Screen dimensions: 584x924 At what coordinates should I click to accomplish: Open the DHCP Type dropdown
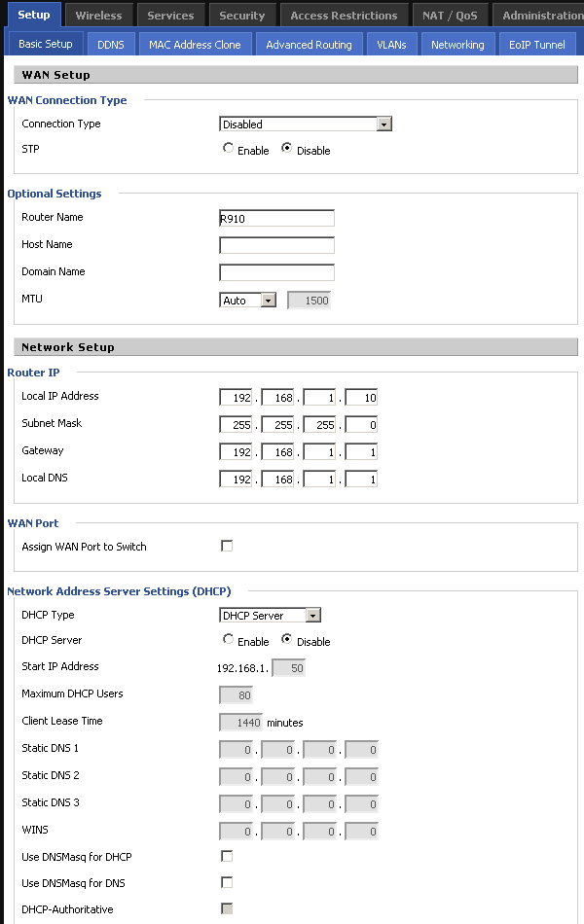click(270, 616)
